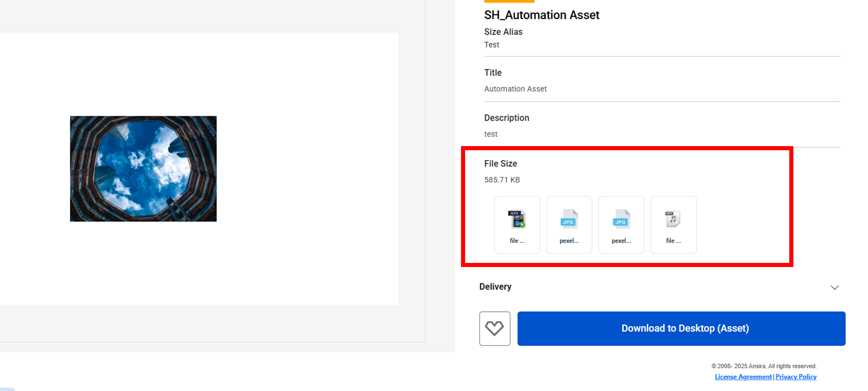Click the Size Alias label
The width and height of the screenshot is (868, 391).
tap(503, 32)
